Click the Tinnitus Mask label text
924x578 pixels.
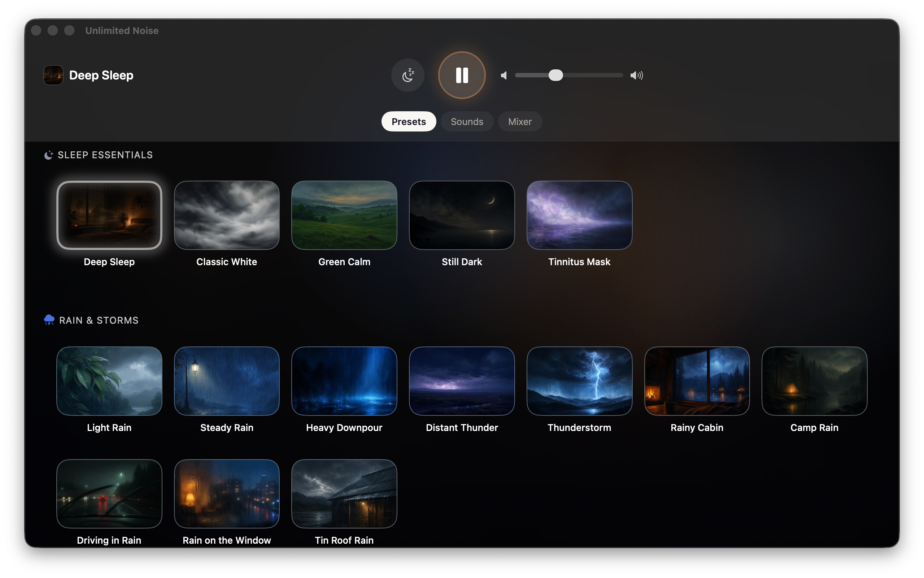tap(579, 262)
